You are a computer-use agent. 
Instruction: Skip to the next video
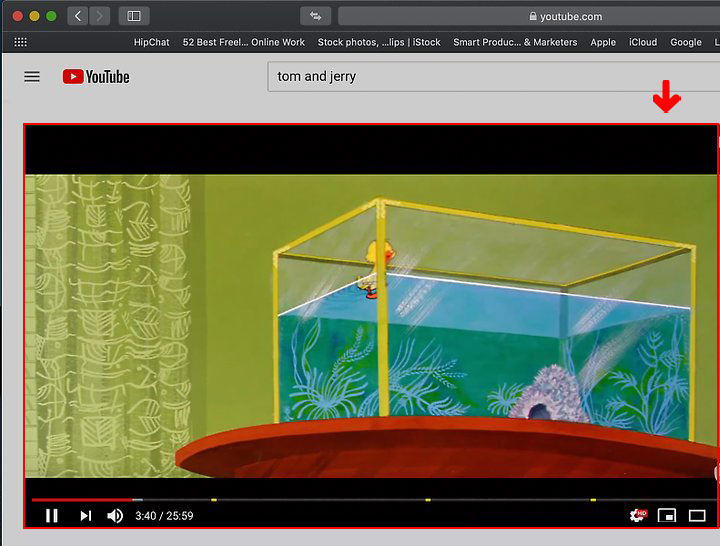[85, 516]
